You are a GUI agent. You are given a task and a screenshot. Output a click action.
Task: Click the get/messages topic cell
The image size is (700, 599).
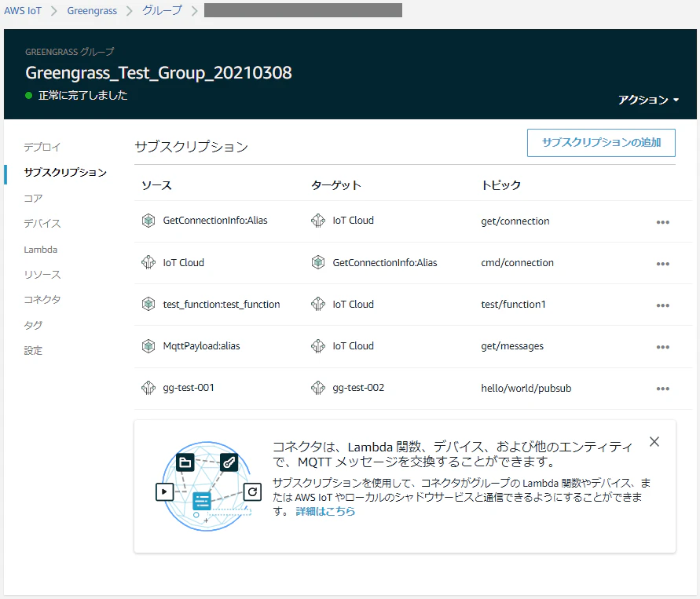(x=512, y=346)
